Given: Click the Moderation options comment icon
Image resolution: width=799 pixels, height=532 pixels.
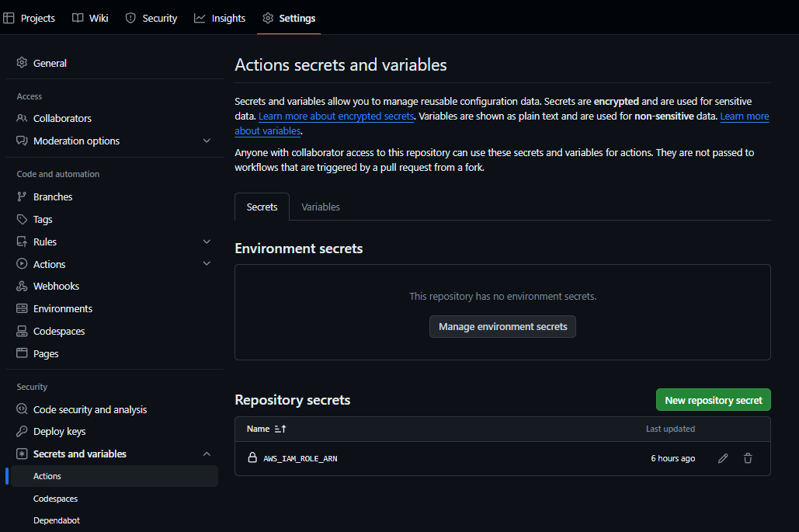Looking at the screenshot, I should click(22, 141).
